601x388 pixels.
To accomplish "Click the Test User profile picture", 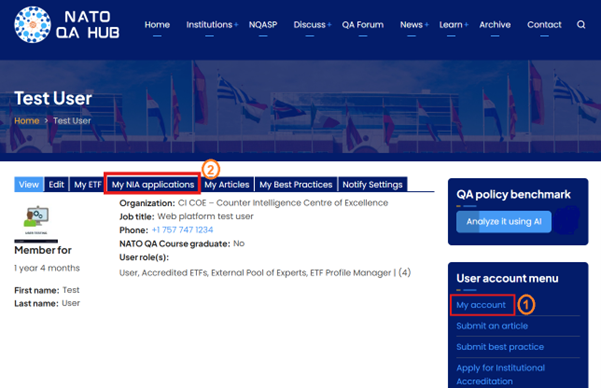I will click(36, 220).
